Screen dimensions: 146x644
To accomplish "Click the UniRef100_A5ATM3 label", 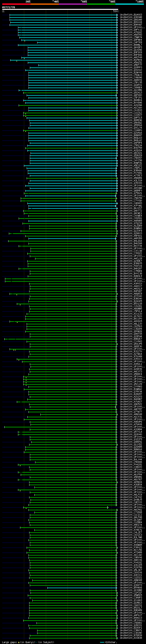I will click(x=131, y=35).
